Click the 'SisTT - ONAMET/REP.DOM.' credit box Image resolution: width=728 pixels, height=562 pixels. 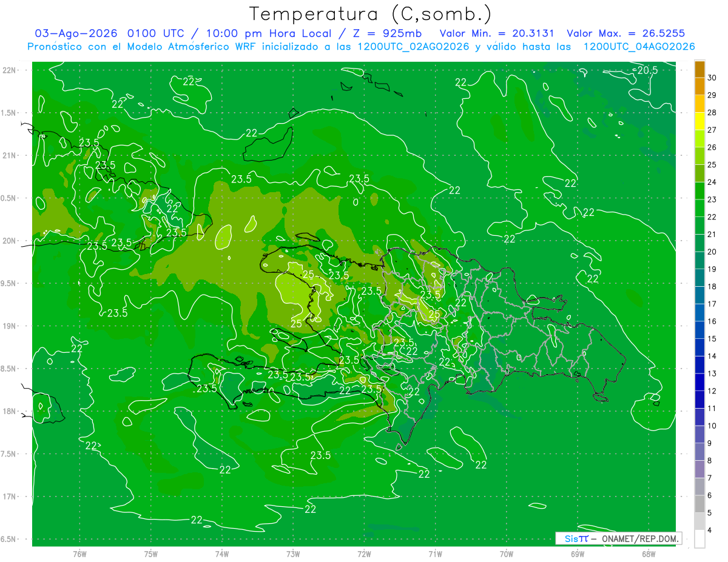[x=619, y=538]
